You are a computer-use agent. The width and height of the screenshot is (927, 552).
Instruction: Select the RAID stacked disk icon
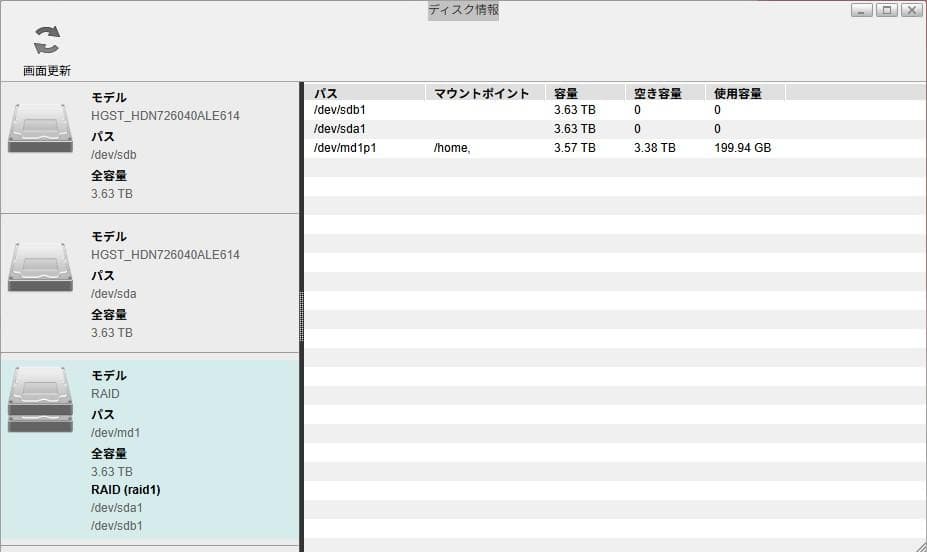[40, 399]
